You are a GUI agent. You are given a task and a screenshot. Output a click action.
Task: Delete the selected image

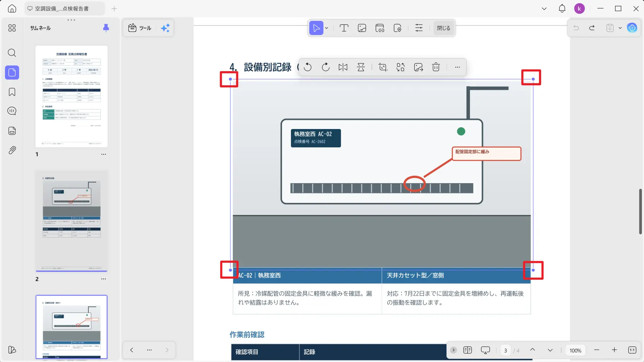[x=436, y=67]
